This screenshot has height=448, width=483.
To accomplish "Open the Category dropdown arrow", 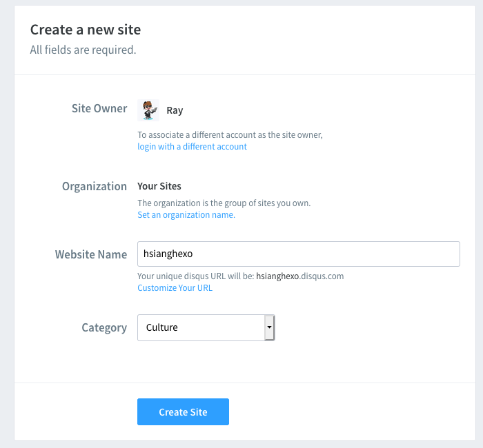I will [x=270, y=327].
